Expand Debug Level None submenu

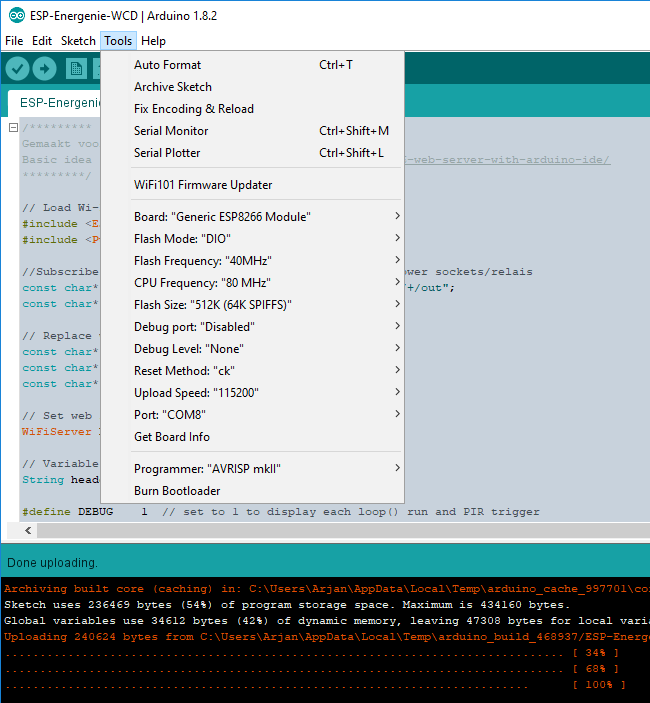pyautogui.click(x=252, y=348)
